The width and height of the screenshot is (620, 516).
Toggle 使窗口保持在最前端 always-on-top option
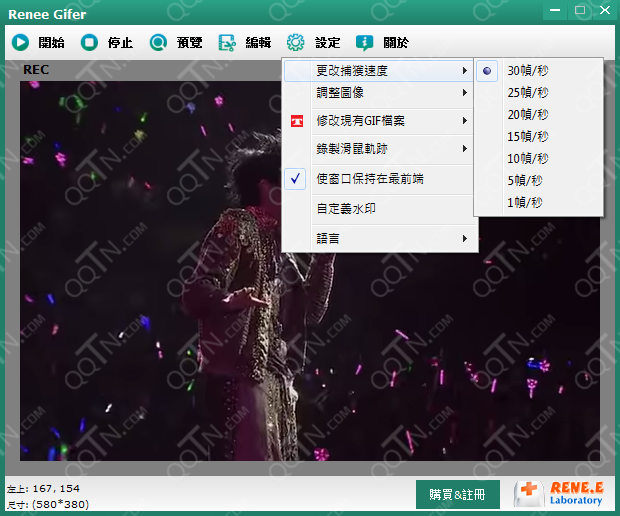369,179
